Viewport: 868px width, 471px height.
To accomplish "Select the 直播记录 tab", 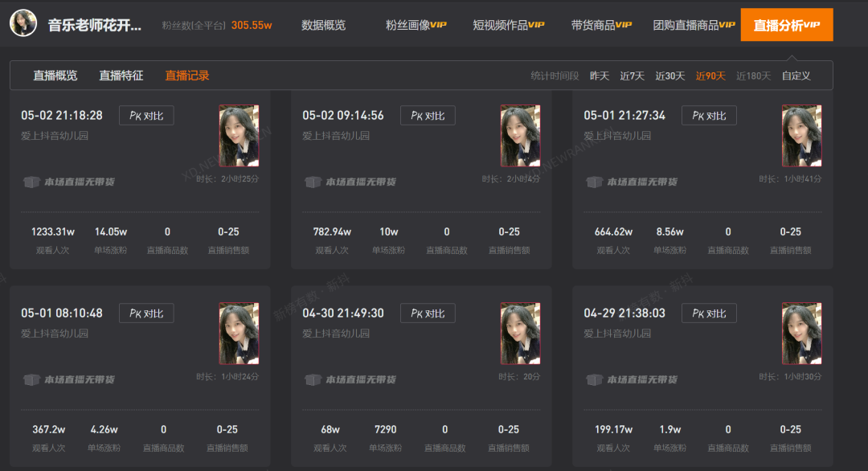I will click(187, 76).
